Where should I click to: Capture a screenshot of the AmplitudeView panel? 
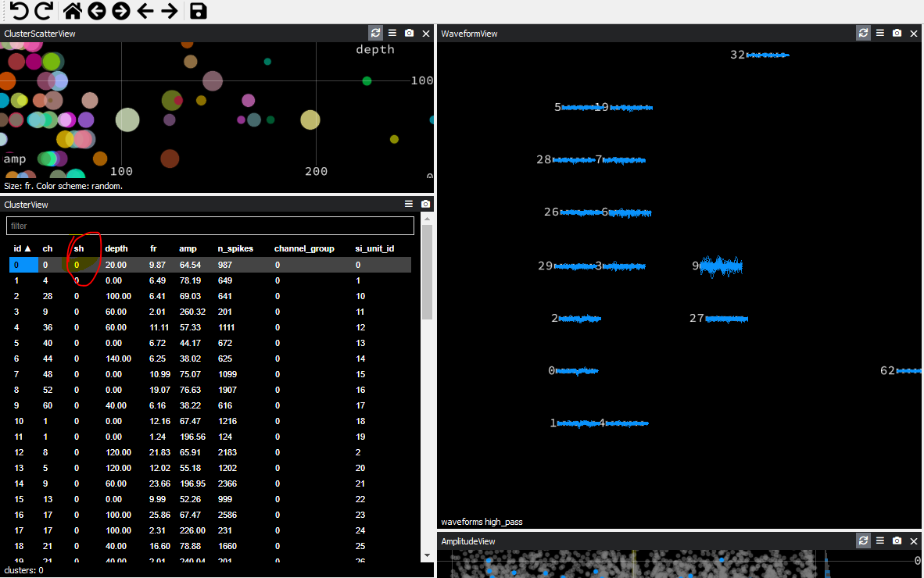tap(897, 541)
